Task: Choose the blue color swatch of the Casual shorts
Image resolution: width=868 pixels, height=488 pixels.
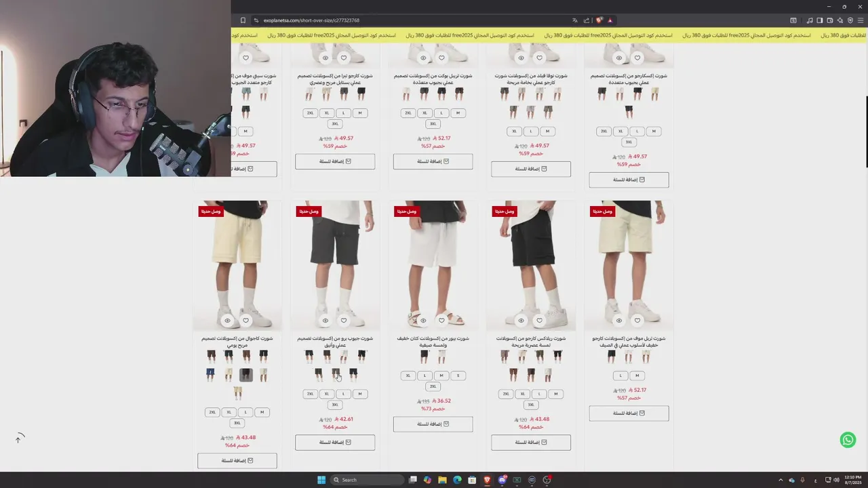Action: (x=211, y=374)
